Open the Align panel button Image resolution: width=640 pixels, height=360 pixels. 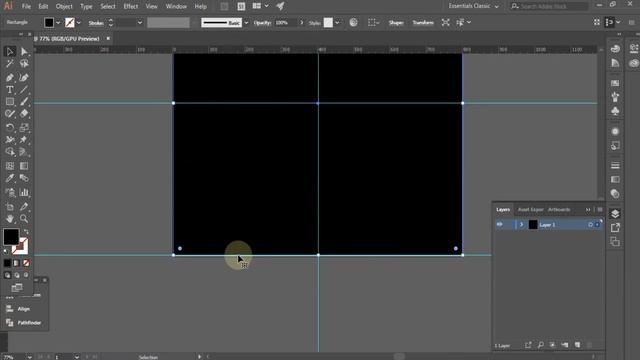24,309
